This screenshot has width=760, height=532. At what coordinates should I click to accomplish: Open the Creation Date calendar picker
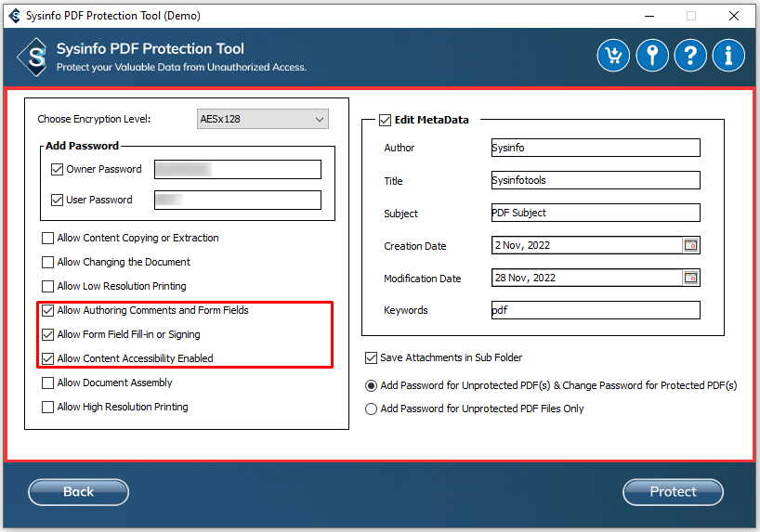pyautogui.click(x=690, y=245)
